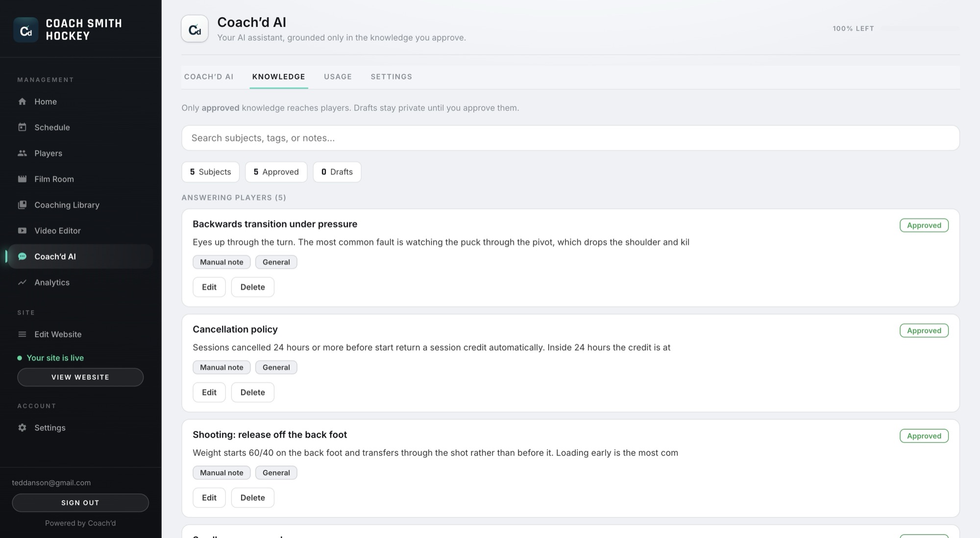Select the 5 Approved filter chip
980x538 pixels.
click(276, 172)
